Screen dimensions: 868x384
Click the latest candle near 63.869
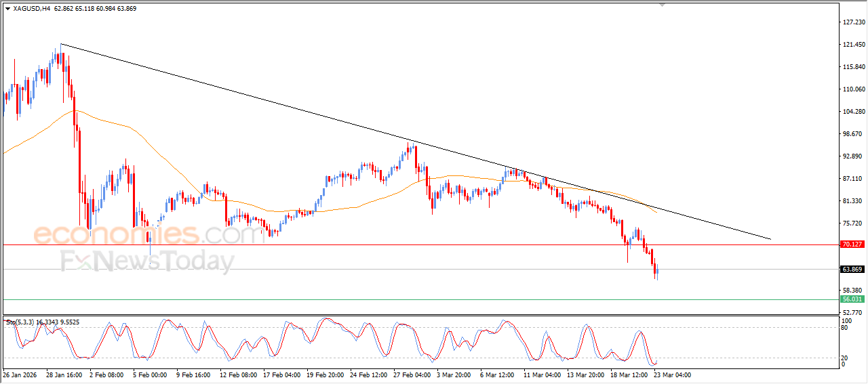657,271
